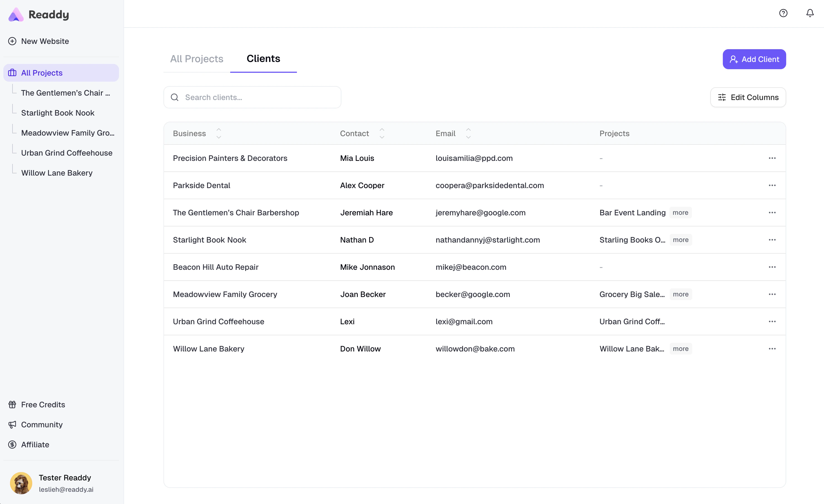Image resolution: width=824 pixels, height=504 pixels.
Task: Click the search clients input field
Action: click(x=252, y=97)
